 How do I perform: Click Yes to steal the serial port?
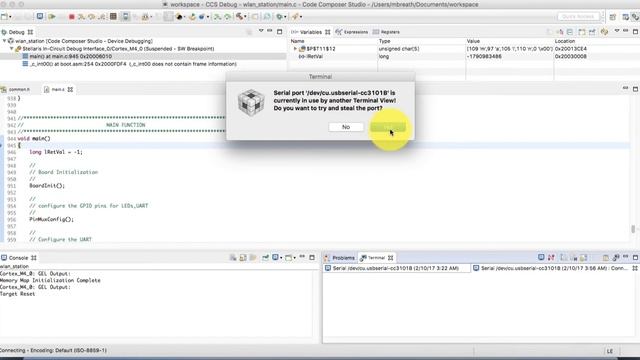point(388,127)
